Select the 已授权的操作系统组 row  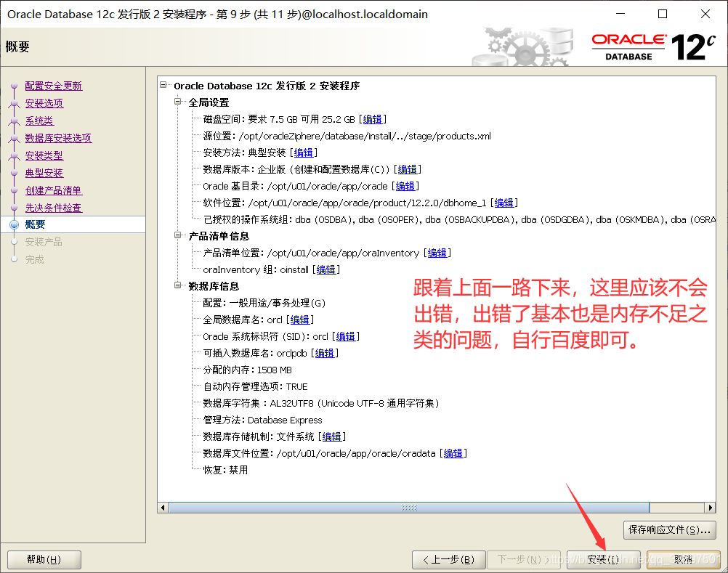[459, 220]
